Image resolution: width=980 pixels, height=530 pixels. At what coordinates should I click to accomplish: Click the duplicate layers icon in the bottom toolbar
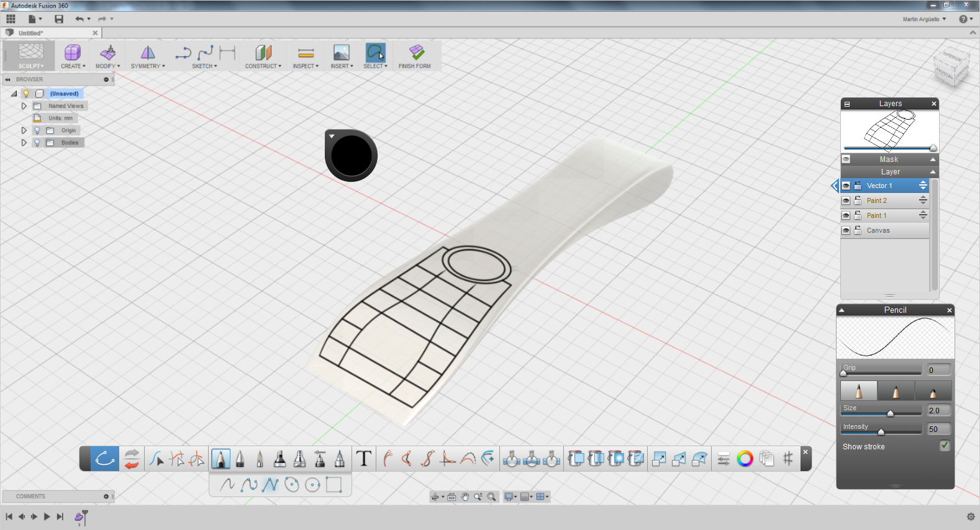pyautogui.click(x=766, y=459)
